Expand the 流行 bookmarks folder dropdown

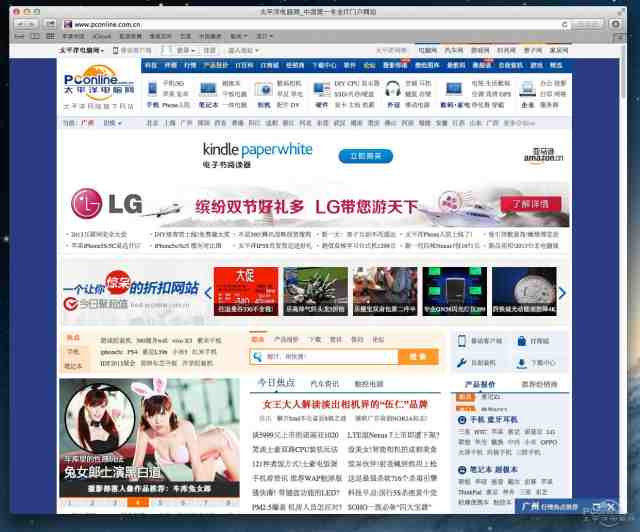pos(264,36)
